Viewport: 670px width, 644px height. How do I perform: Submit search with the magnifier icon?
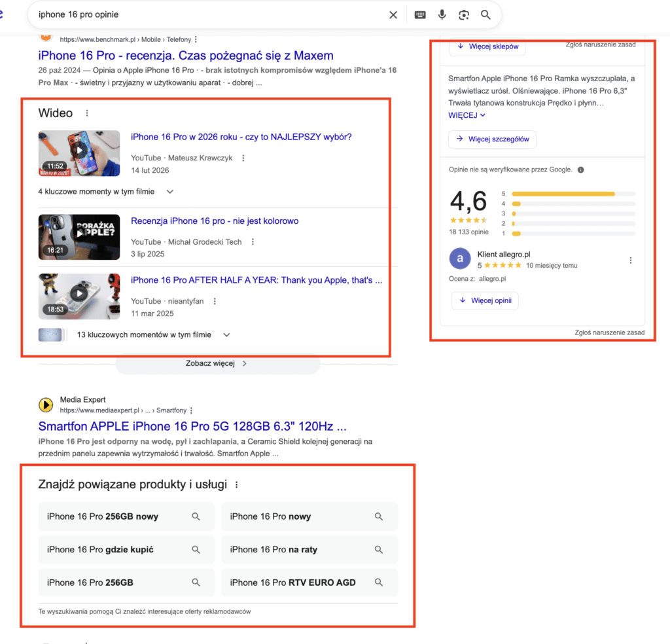coord(485,15)
